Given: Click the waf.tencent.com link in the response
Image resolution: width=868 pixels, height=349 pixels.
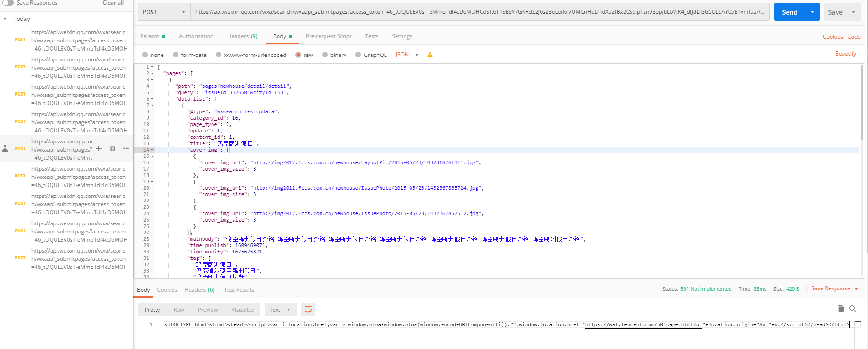Looking at the screenshot, I should point(644,324).
